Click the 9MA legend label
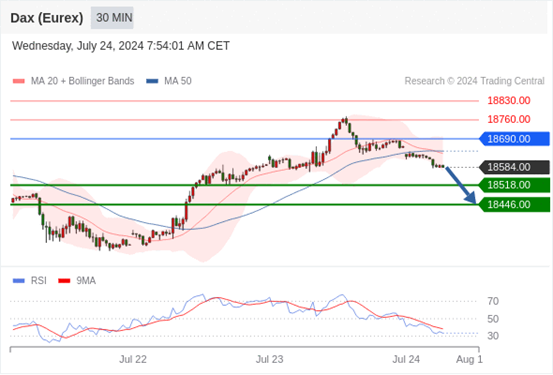 [x=86, y=281]
